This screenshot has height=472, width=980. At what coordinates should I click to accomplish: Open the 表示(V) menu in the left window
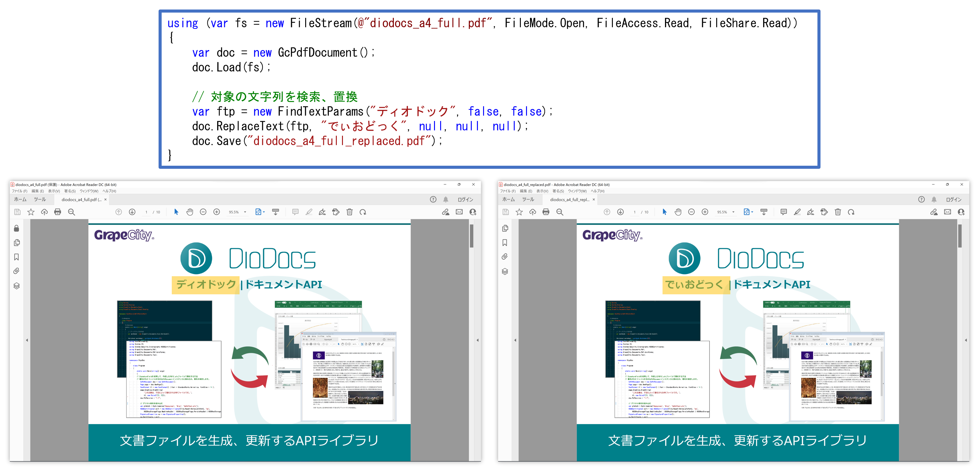[x=54, y=191]
